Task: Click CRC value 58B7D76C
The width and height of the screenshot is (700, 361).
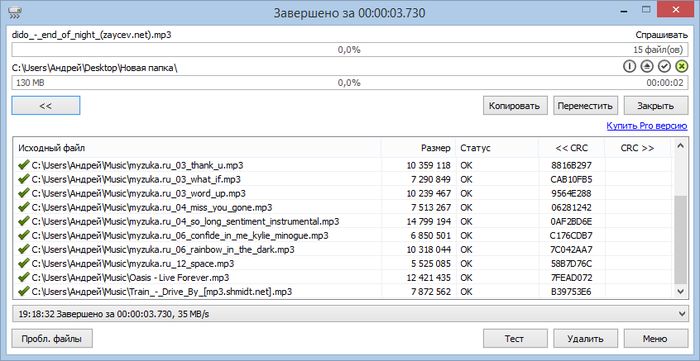Action: pos(571,264)
